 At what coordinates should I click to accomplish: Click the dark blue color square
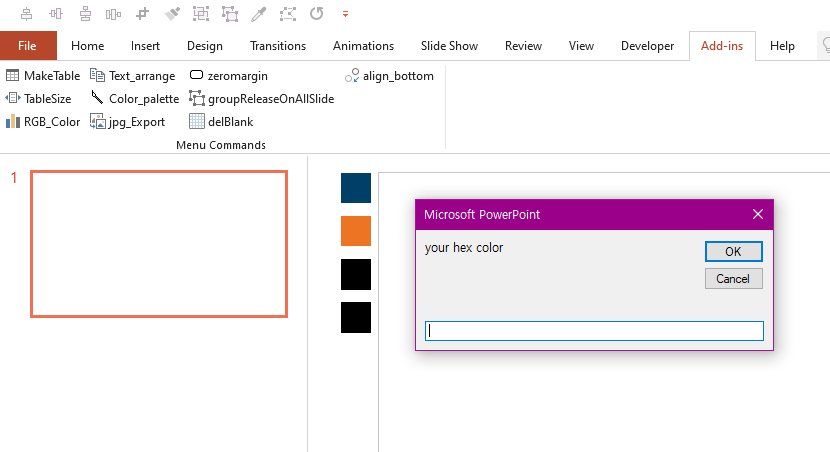tap(356, 188)
